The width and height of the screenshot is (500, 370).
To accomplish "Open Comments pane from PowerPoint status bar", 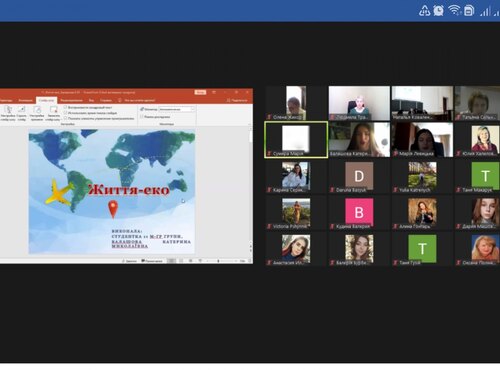I will coord(152,261).
